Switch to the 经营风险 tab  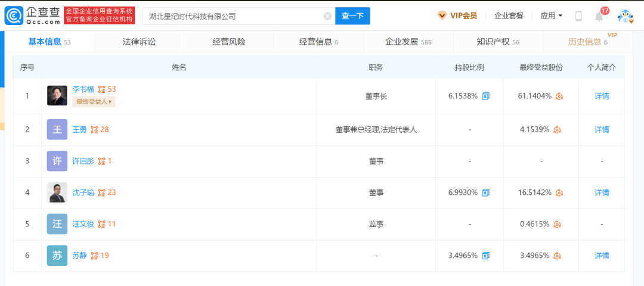coord(229,42)
